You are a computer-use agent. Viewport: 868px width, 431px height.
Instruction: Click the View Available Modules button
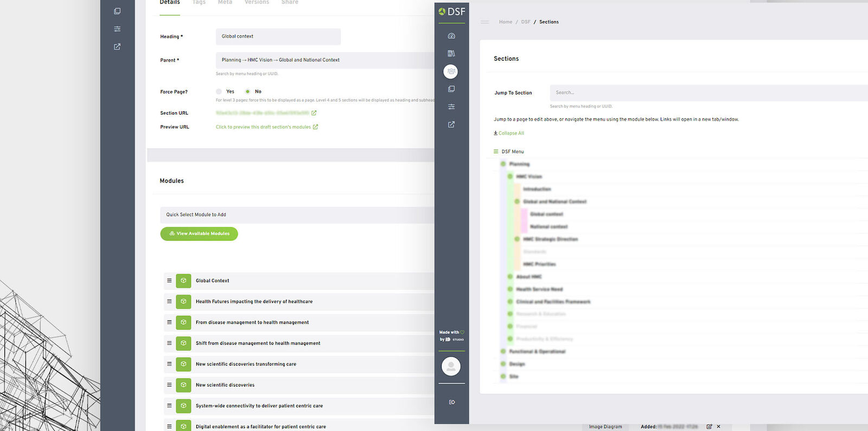(x=199, y=234)
